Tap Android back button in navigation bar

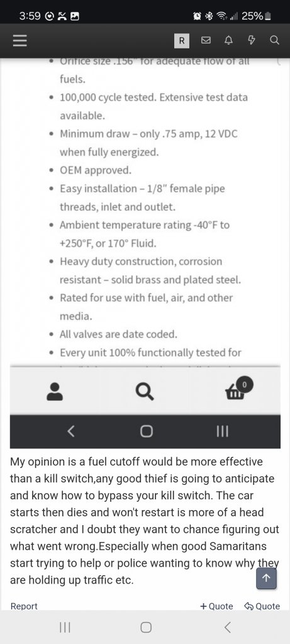click(228, 627)
